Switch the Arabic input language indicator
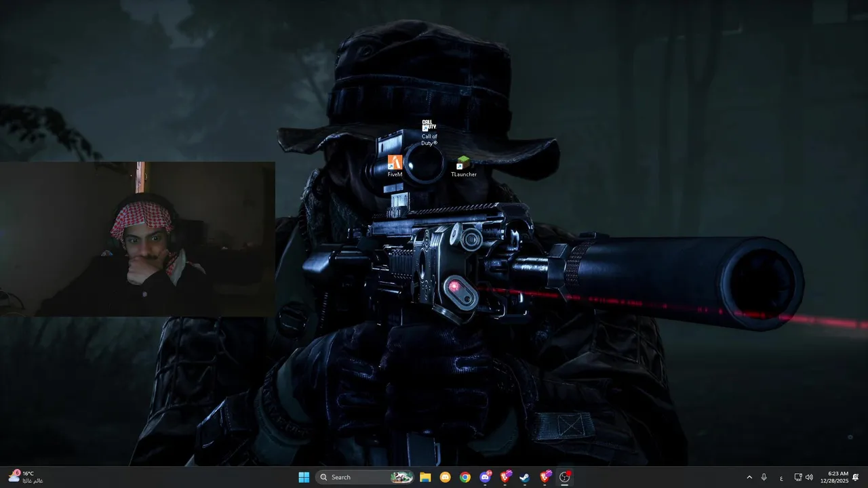868x488 pixels. [781, 477]
